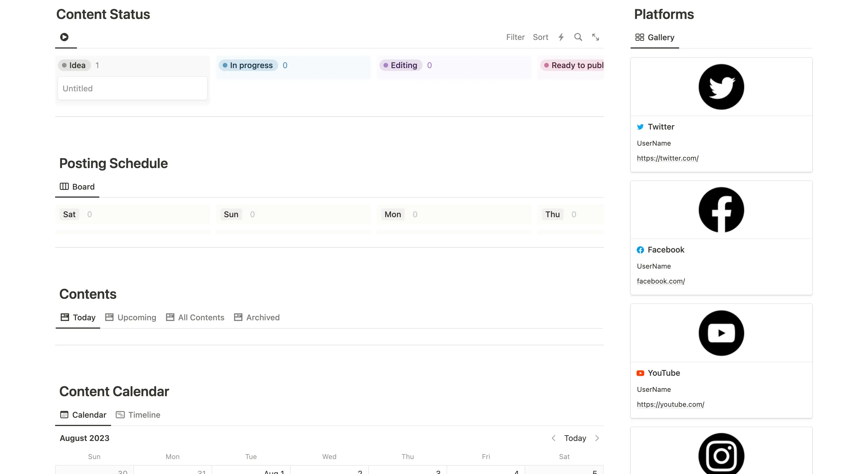The height and width of the screenshot is (474, 868).
Task: Click the Board view icon in Posting Schedule
Action: click(x=64, y=186)
